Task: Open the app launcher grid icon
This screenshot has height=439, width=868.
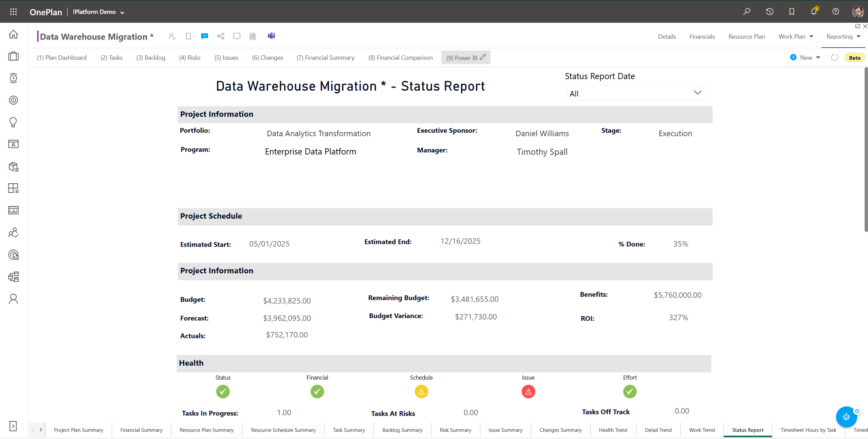Action: point(13,12)
